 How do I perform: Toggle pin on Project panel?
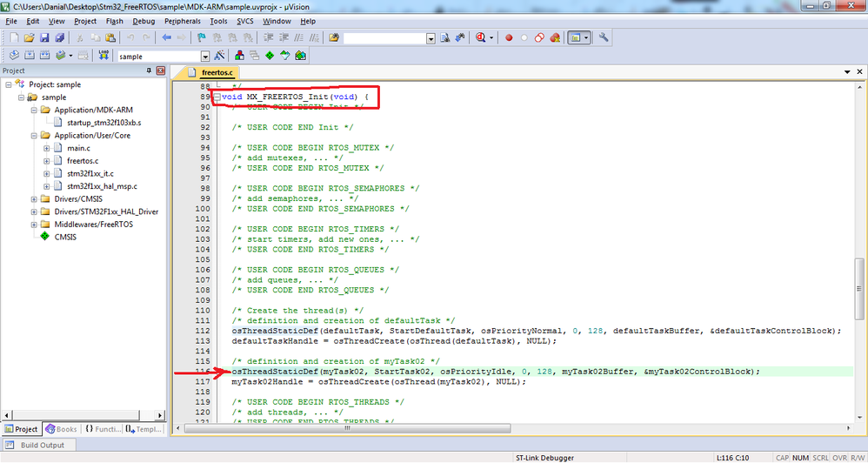[149, 70]
